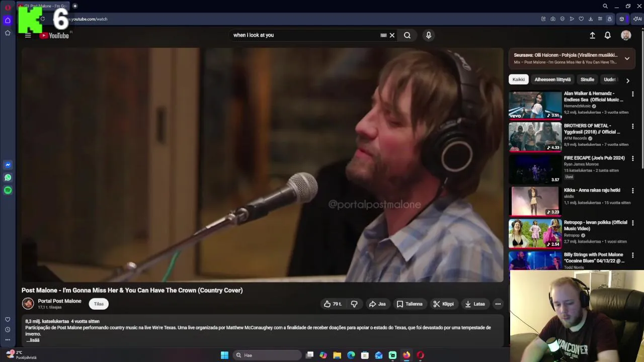Open File Explorer from taskbar

[x=337, y=355]
